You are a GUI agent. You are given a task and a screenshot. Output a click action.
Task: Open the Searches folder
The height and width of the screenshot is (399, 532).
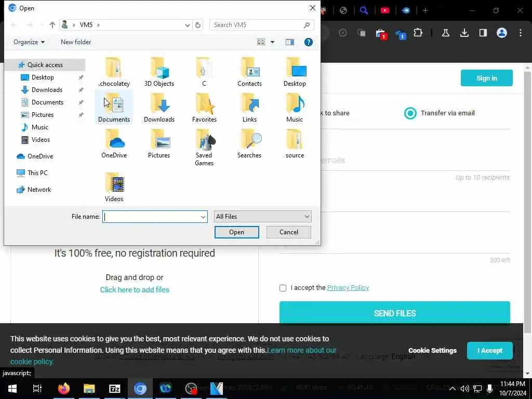point(249,143)
